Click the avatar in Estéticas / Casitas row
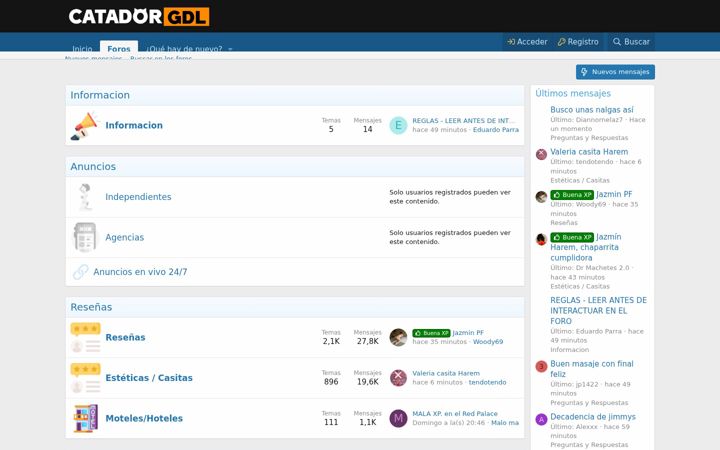Viewport: 720px width, 450px height. pyautogui.click(x=398, y=378)
